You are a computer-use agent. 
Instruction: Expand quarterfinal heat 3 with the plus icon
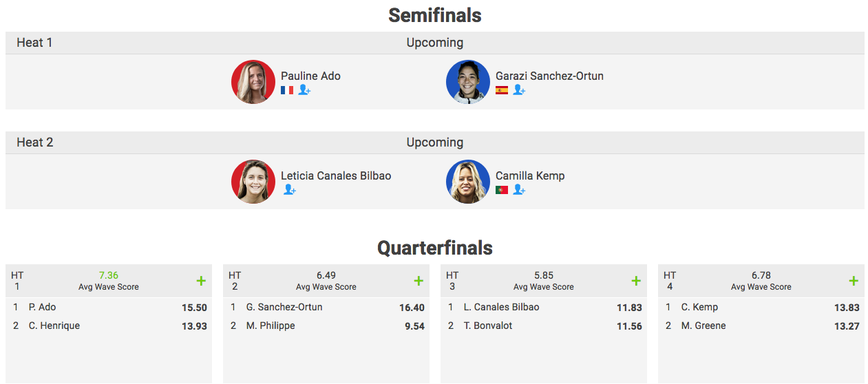pos(636,281)
